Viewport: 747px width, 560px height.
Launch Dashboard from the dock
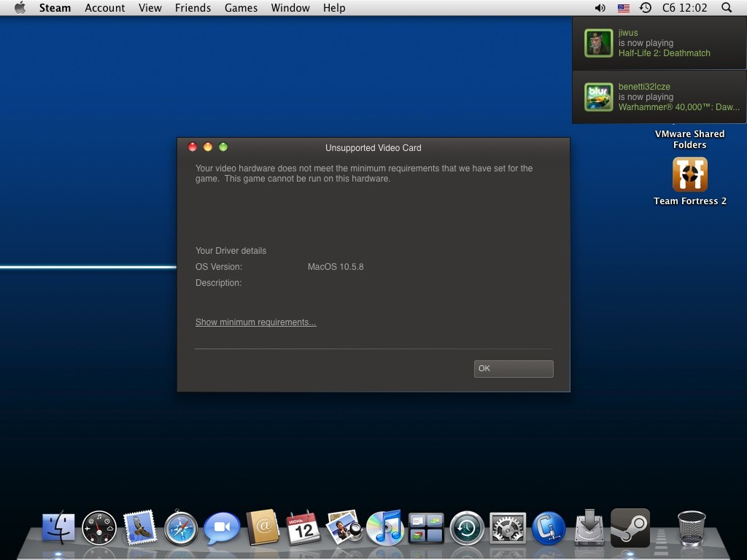(99, 528)
